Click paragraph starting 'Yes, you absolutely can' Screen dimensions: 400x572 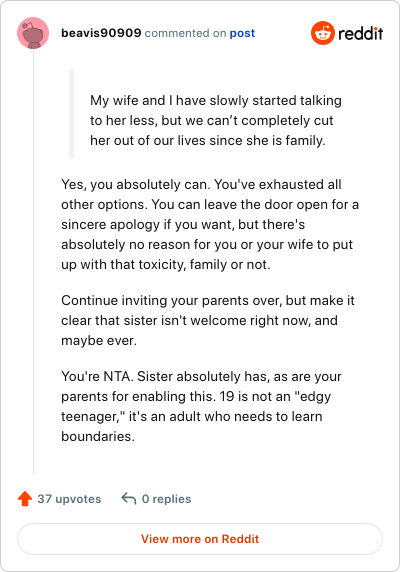tap(210, 224)
